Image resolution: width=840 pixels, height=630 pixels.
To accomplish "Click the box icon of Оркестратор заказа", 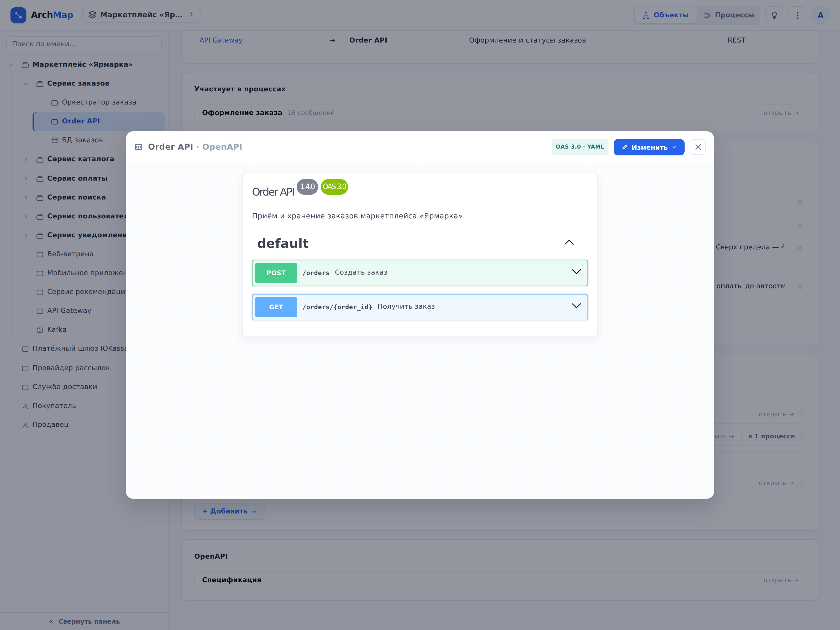I will [x=55, y=103].
